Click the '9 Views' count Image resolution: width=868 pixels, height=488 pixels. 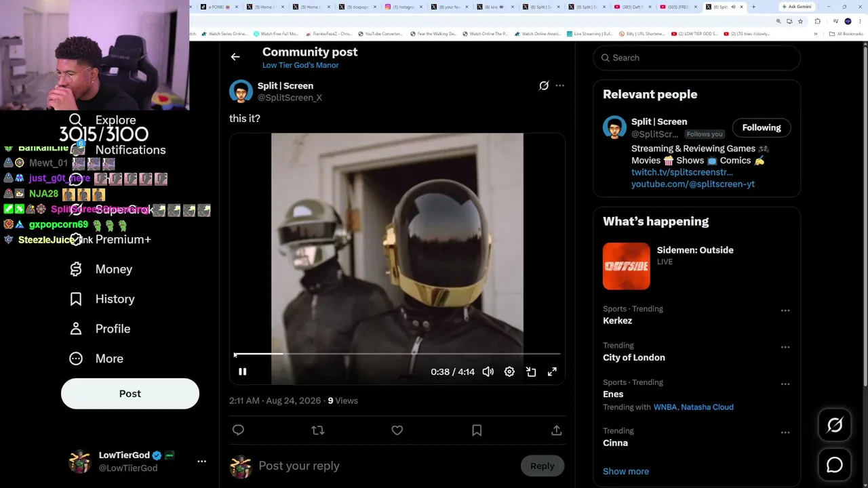342,401
